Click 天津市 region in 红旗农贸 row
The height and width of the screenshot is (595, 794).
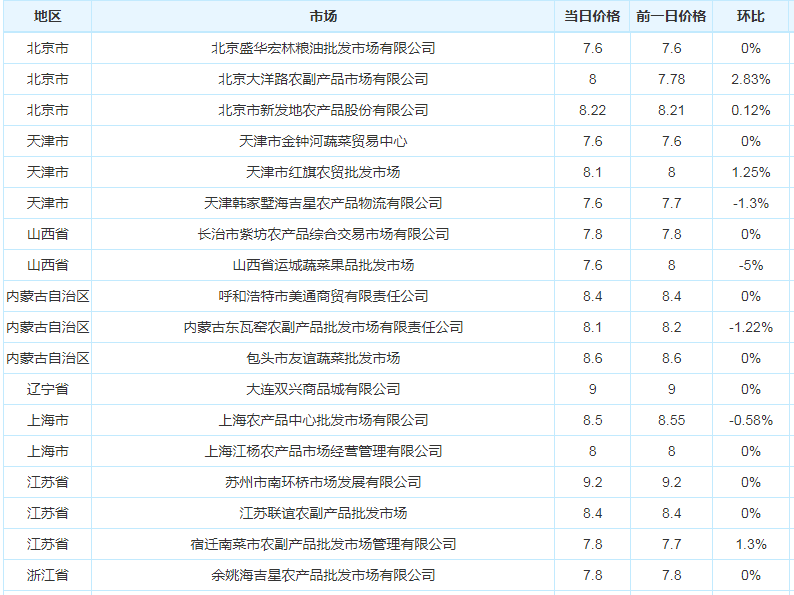pos(48,172)
